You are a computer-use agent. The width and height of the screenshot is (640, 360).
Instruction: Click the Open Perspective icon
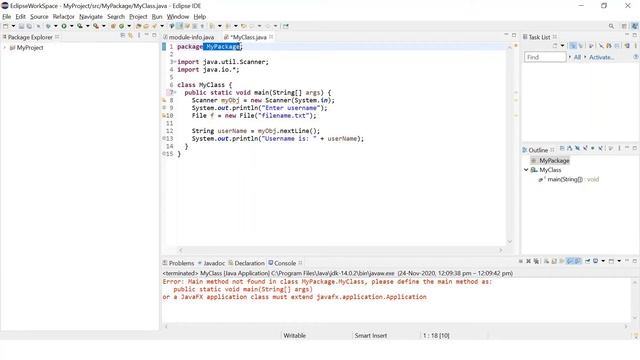click(x=624, y=26)
